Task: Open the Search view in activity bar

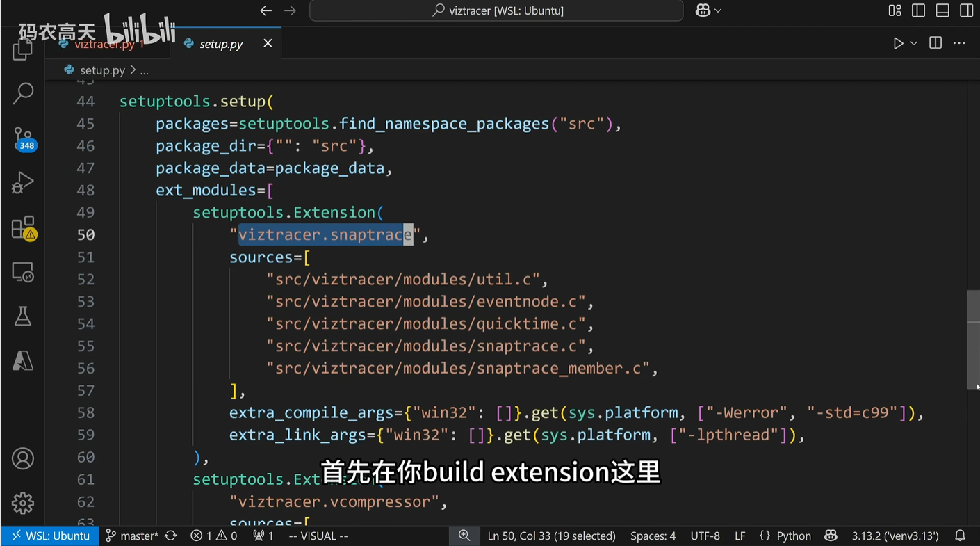Action: pos(23,93)
